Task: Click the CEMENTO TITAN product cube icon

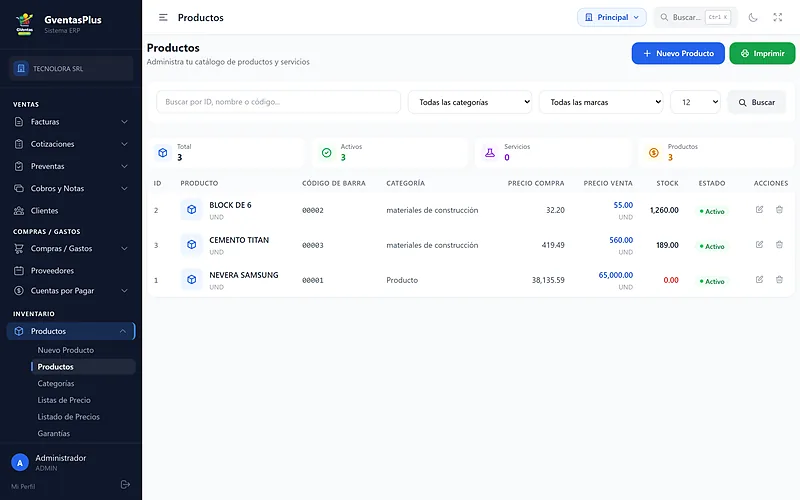Action: coord(191,245)
